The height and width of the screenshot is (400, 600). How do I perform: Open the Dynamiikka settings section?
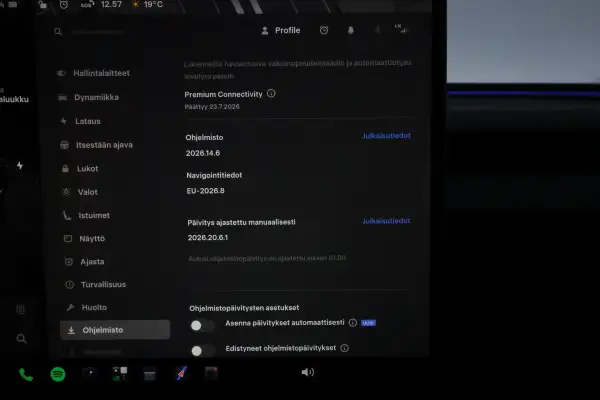[x=89, y=97]
